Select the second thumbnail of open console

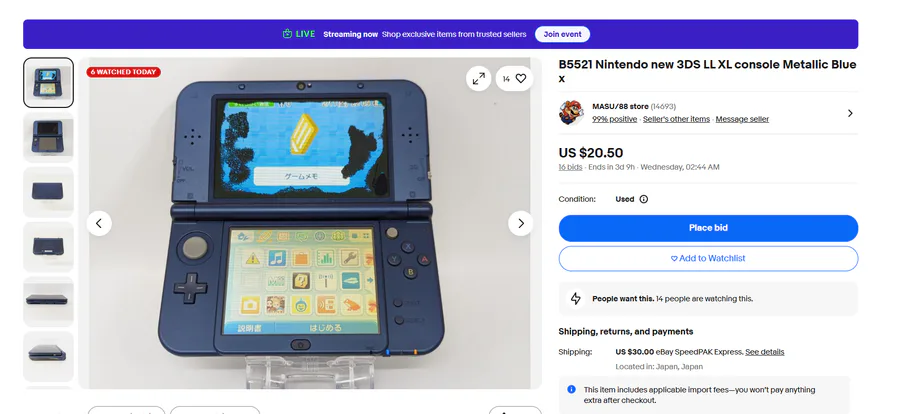point(48,137)
